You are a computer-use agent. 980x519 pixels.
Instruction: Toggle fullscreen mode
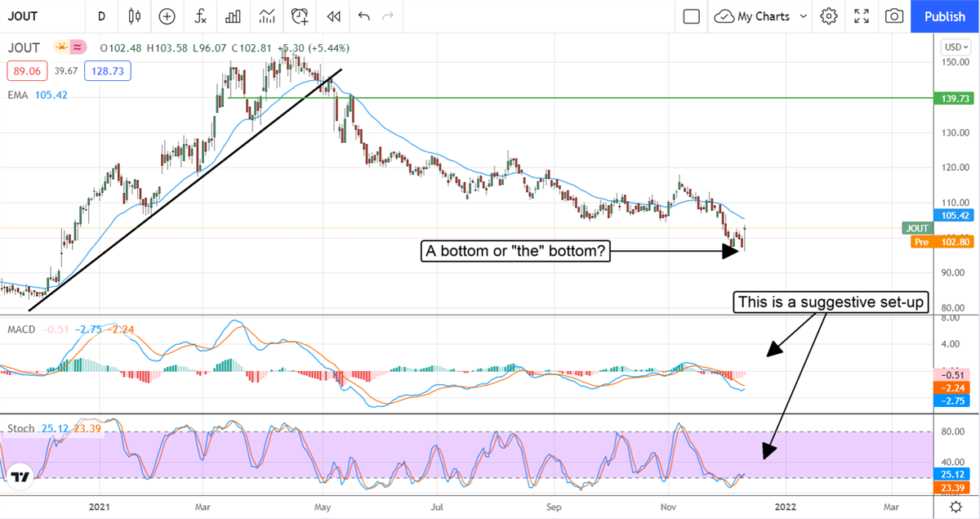pos(862,16)
